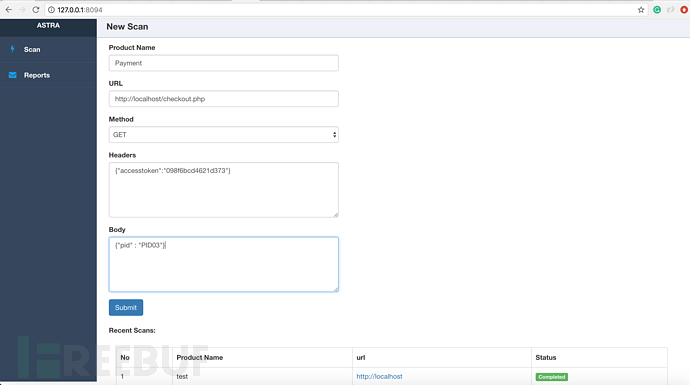This screenshot has height=385, width=690.
Task: Open the Scan sidebar menu item
Action: pyautogui.click(x=48, y=49)
